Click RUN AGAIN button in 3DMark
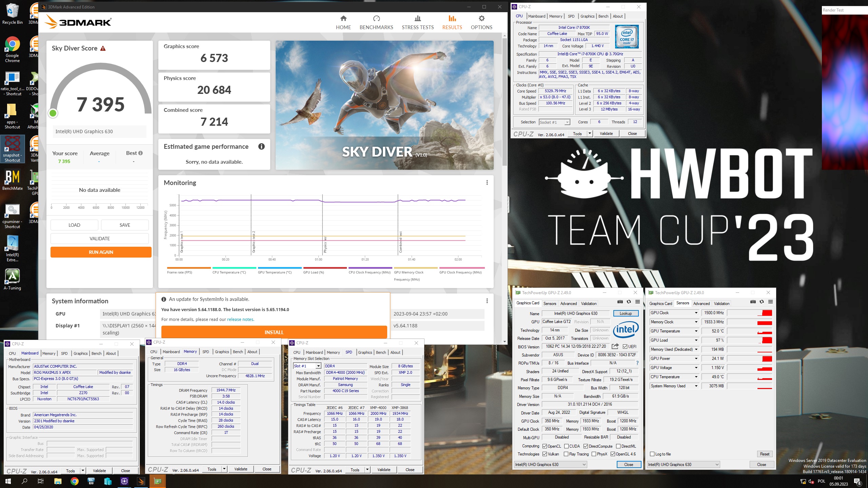 pyautogui.click(x=101, y=252)
